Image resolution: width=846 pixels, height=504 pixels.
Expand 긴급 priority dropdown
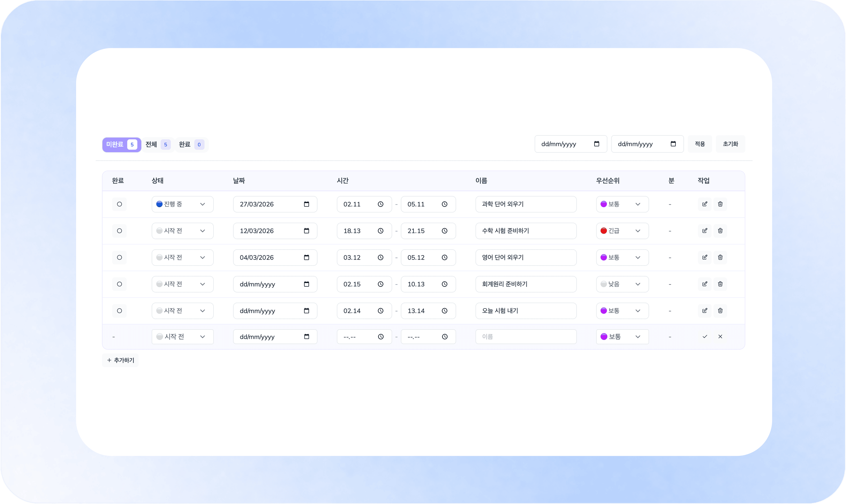tap(622, 231)
